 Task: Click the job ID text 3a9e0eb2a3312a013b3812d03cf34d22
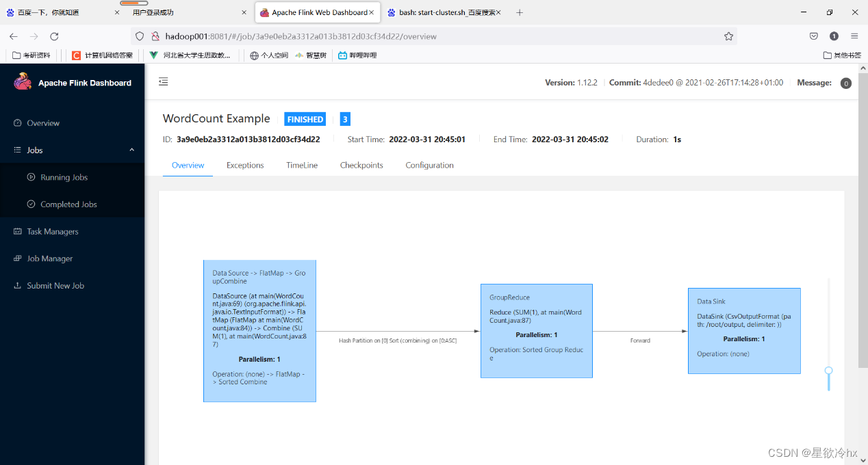click(x=248, y=139)
